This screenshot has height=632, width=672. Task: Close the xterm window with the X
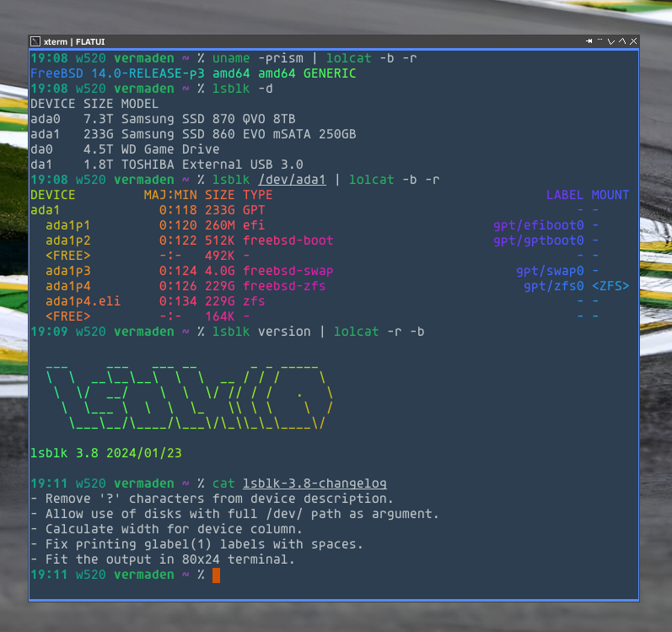click(633, 41)
